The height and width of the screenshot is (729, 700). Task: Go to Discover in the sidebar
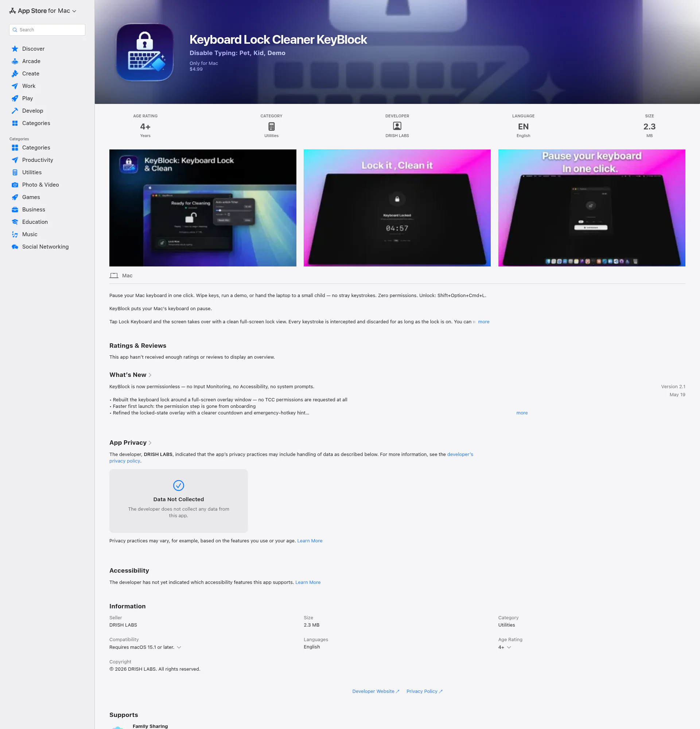click(33, 49)
